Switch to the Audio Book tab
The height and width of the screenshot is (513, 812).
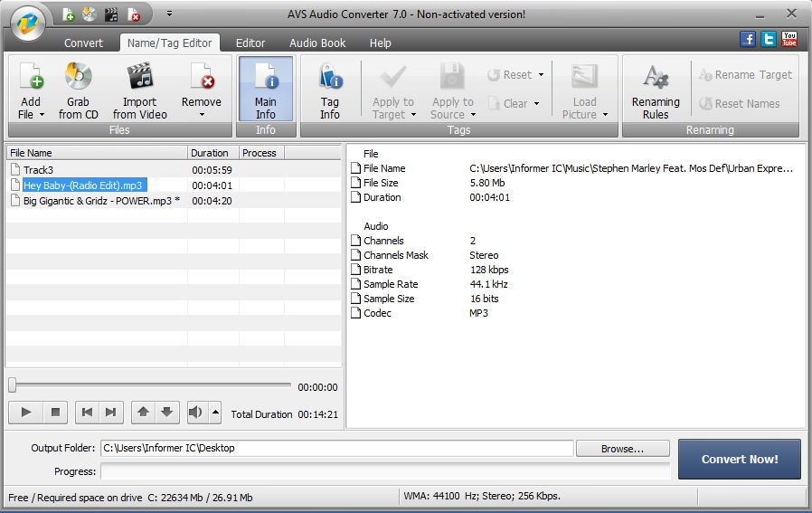[x=317, y=43]
